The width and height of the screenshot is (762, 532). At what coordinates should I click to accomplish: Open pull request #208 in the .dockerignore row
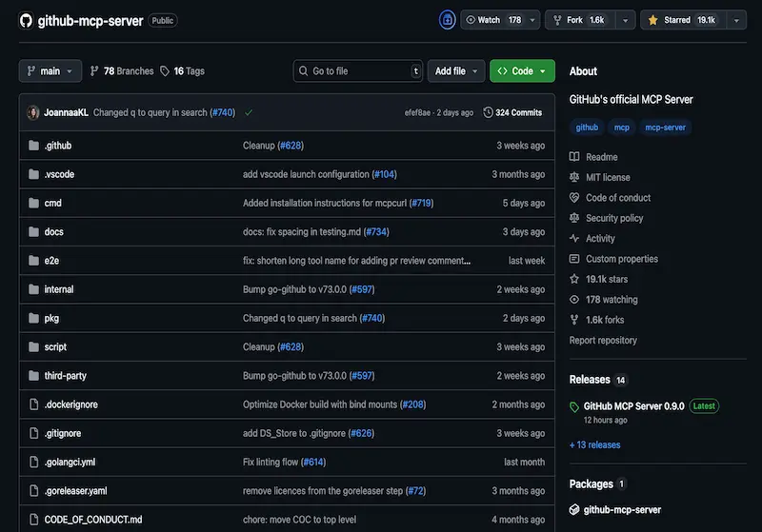(413, 404)
